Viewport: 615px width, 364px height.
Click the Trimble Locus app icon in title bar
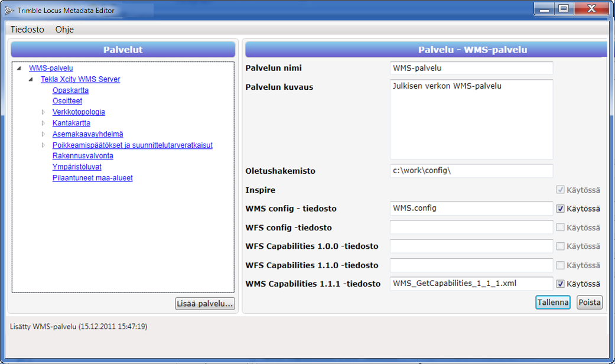(x=9, y=11)
